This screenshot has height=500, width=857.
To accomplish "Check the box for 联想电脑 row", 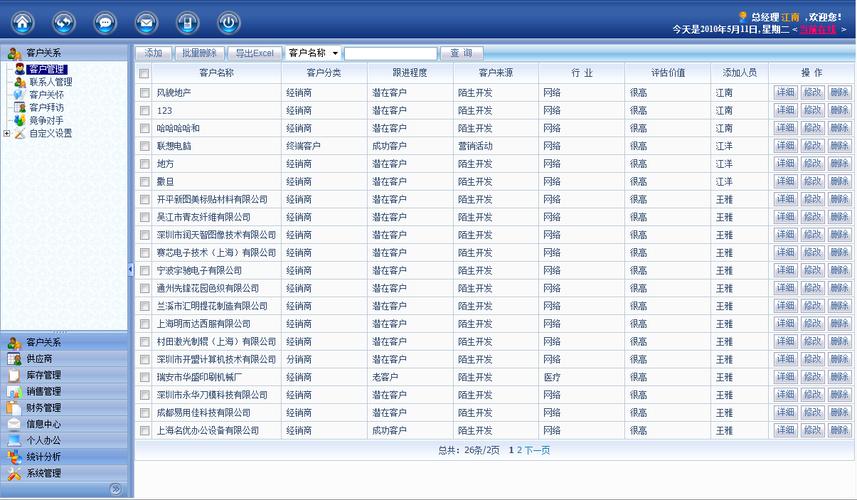I will (144, 146).
